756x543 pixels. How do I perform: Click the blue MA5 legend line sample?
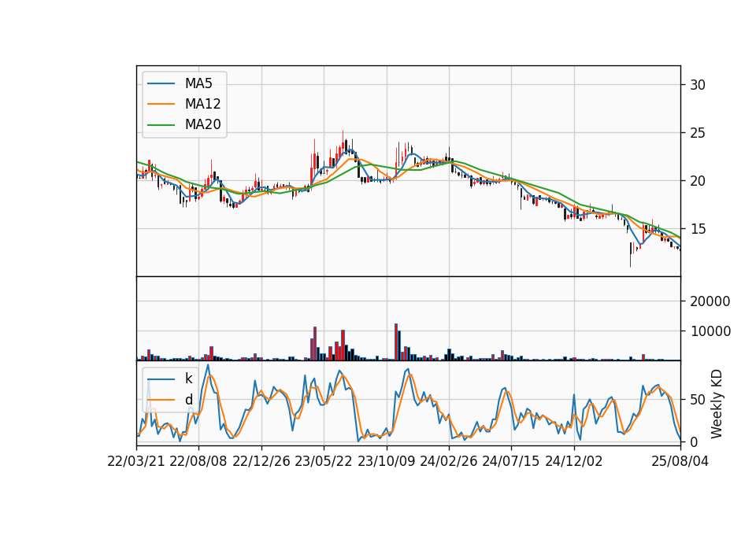coord(161,83)
